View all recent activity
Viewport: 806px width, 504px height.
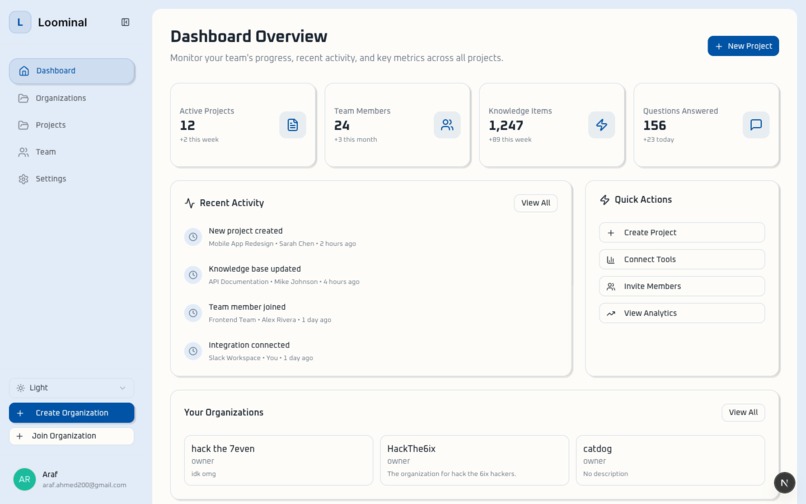click(536, 203)
